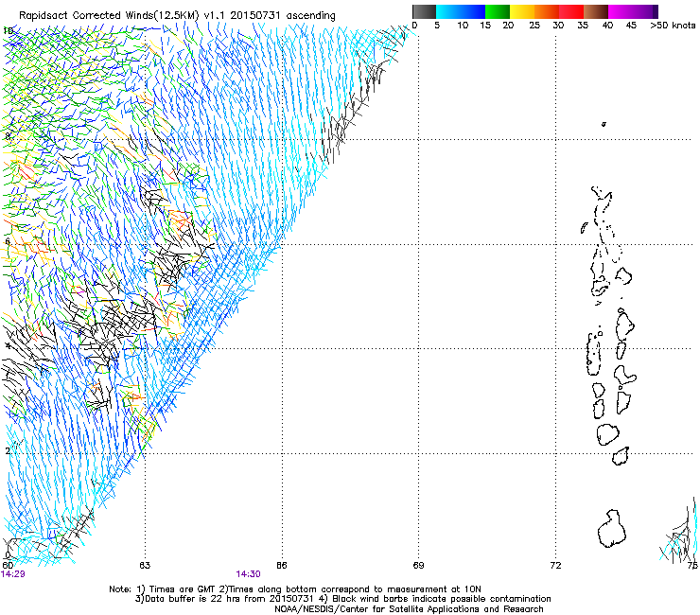Click the '20' legend scale number
Image resolution: width=700 pixels, height=615 pixels.
[x=508, y=26]
